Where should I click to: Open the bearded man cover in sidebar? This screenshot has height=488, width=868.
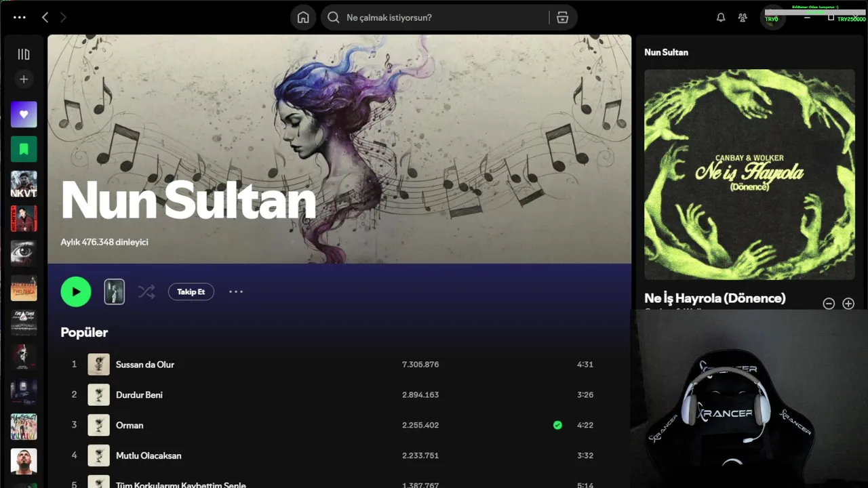point(24,461)
